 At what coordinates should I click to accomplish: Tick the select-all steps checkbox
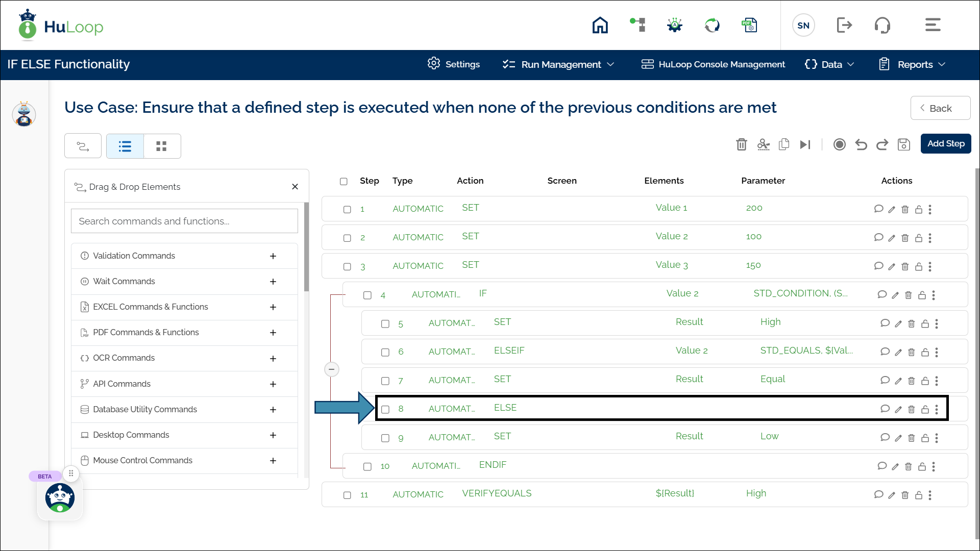[x=344, y=181]
